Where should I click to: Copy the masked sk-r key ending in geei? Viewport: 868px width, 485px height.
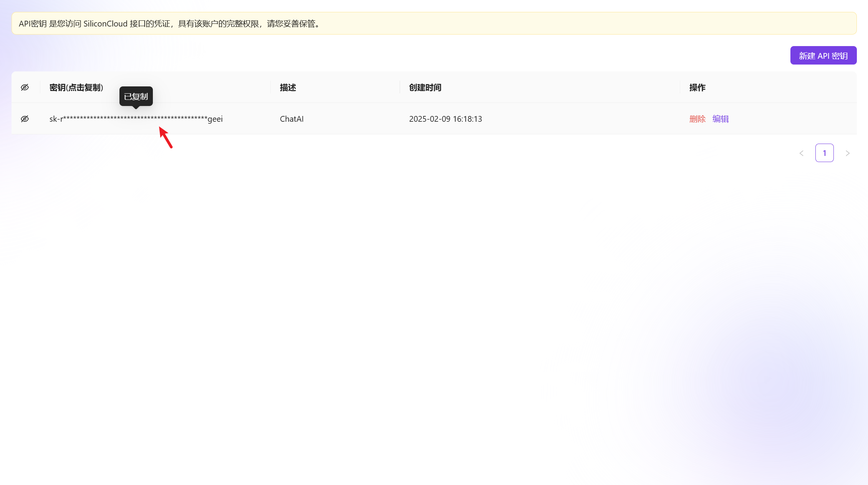pyautogui.click(x=136, y=119)
